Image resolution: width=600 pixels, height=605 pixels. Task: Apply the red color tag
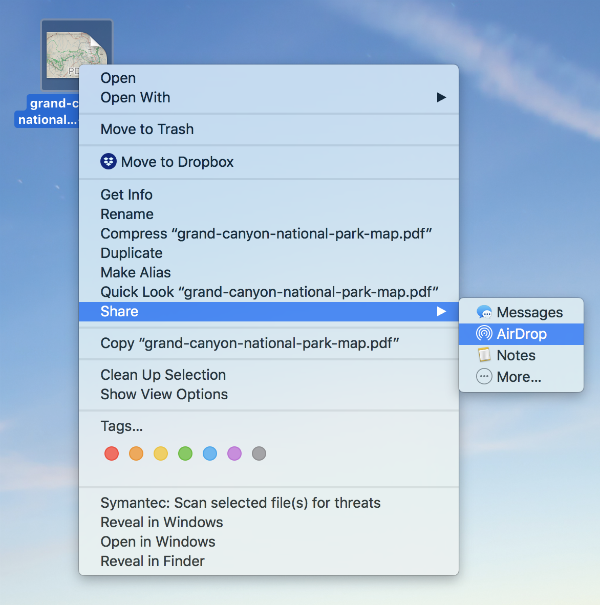tap(112, 454)
